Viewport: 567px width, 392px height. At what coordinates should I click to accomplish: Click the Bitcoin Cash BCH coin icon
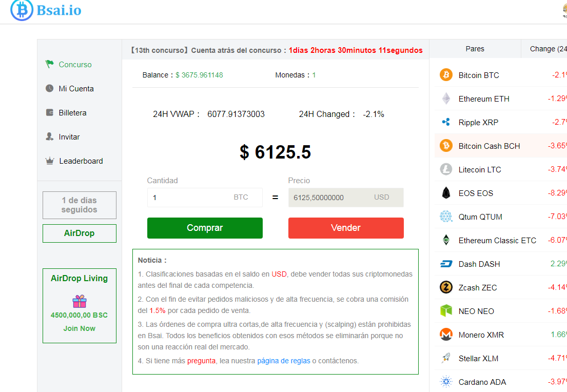[x=446, y=146]
